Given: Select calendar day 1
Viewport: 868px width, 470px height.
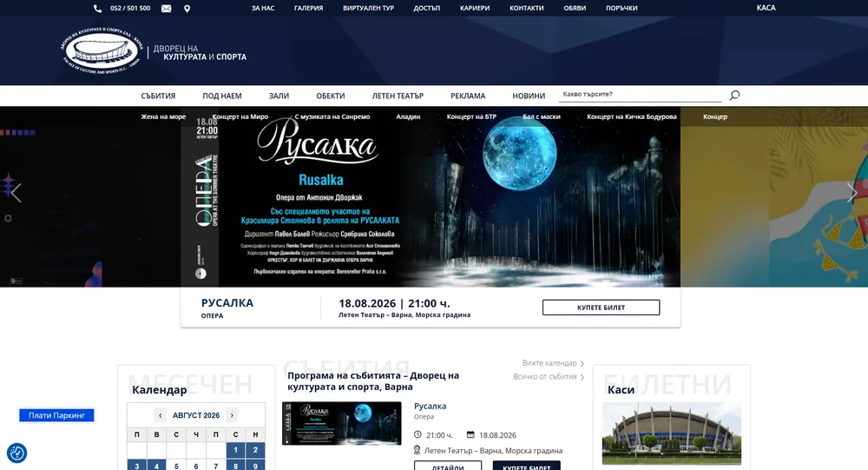Looking at the screenshot, I should pos(236,450).
